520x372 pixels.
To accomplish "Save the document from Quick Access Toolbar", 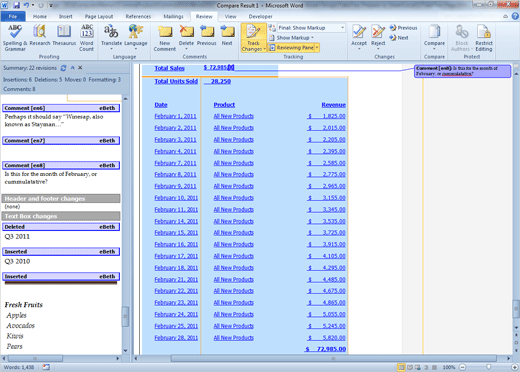I will click(16, 5).
